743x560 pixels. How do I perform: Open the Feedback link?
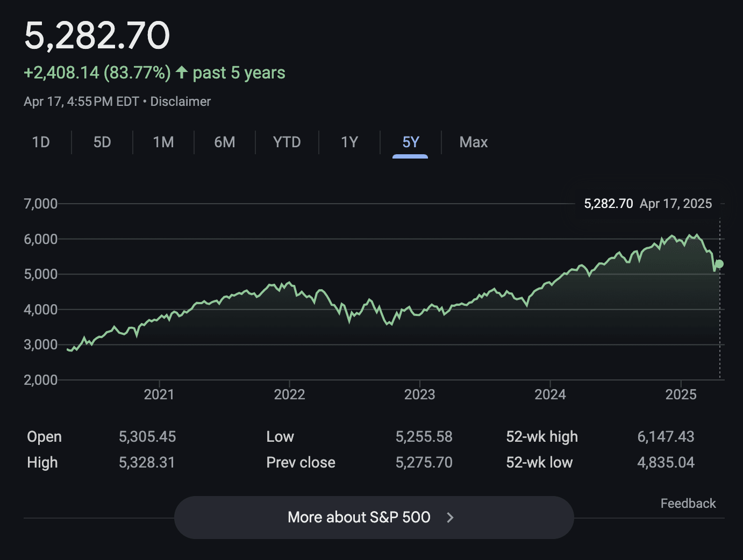[688, 504]
